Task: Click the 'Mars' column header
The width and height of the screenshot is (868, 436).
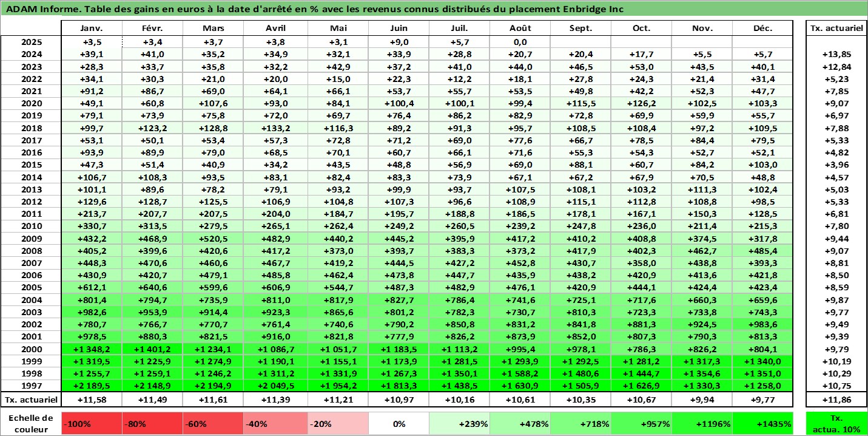Action: pos(214,29)
